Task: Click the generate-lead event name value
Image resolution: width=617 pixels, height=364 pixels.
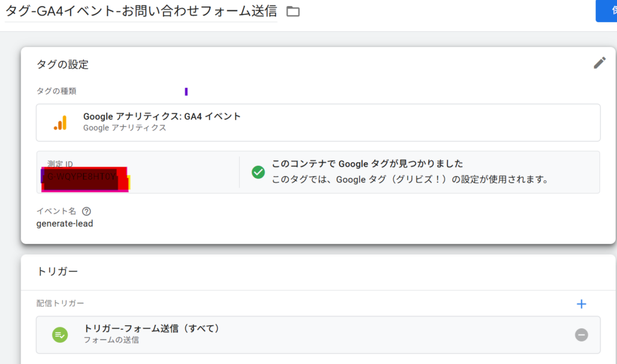Action: 65,224
